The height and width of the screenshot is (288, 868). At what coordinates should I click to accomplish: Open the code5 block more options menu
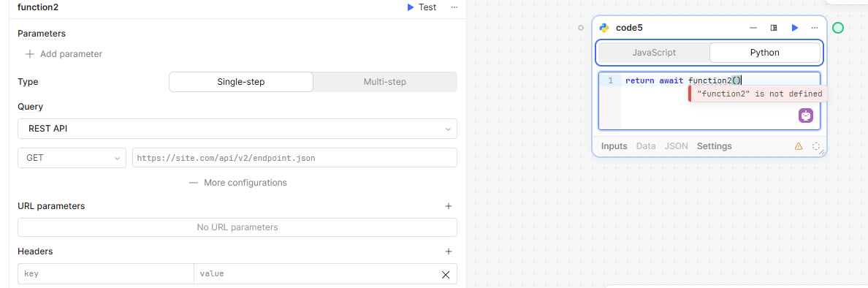pyautogui.click(x=815, y=28)
